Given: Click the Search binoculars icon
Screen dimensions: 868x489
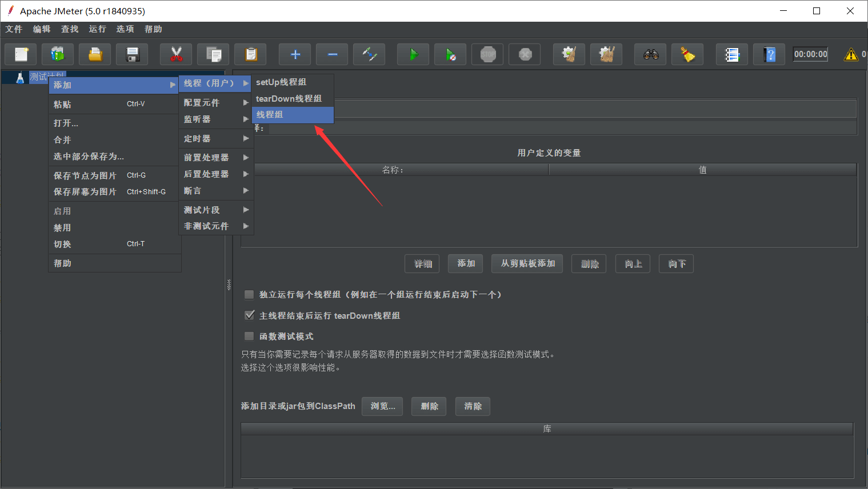Looking at the screenshot, I should tap(650, 54).
